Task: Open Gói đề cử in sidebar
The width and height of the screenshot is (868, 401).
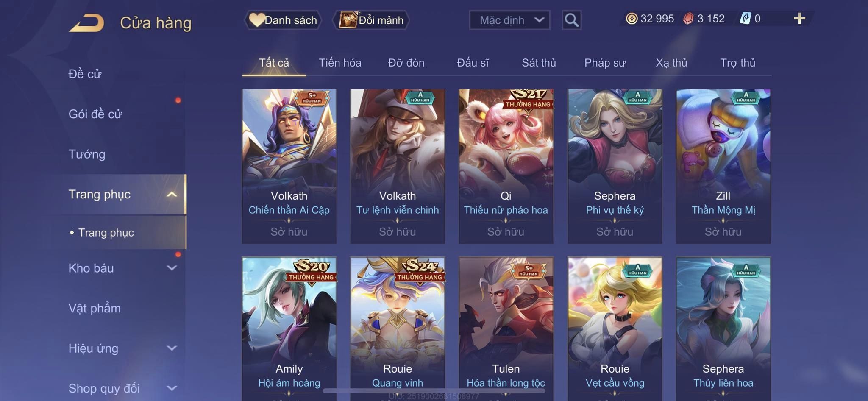Action: [x=95, y=114]
